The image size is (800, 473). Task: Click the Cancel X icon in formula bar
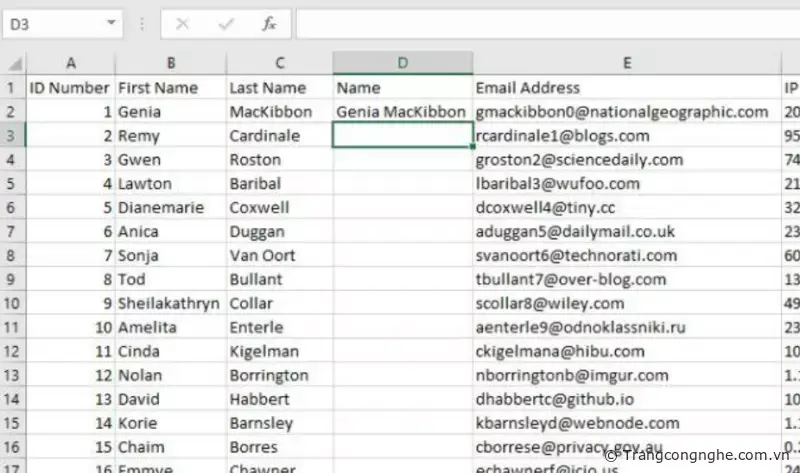pyautogui.click(x=181, y=23)
